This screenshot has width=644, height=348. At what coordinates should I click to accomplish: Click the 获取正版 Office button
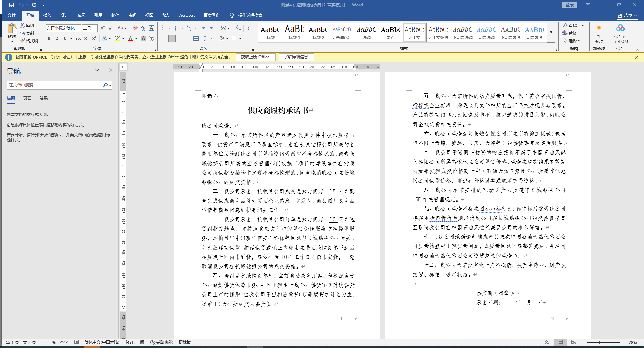click(255, 57)
